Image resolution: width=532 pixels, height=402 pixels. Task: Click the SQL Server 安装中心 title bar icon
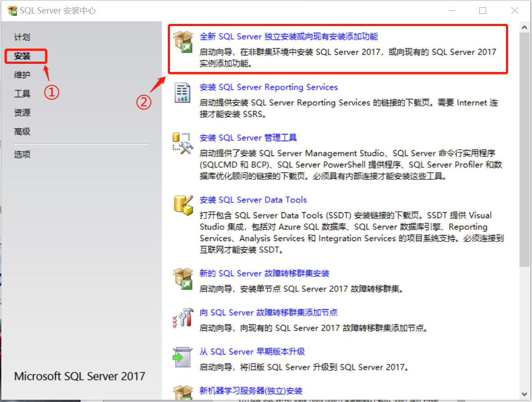[13, 10]
